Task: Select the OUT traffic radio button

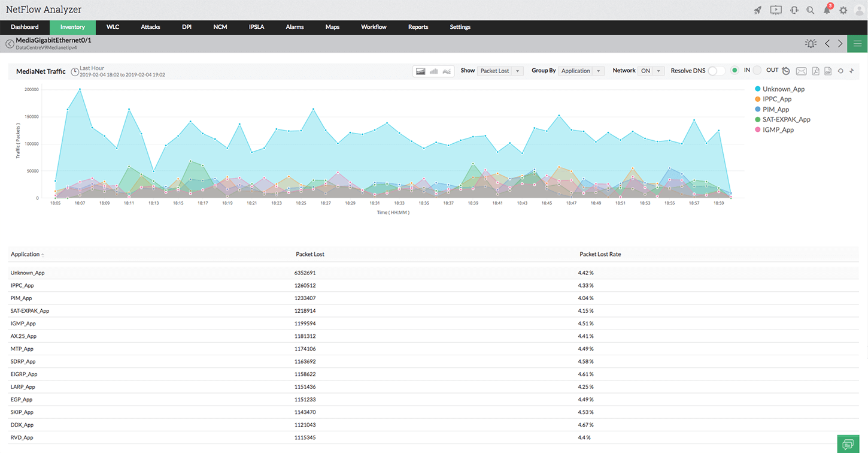Action: pos(757,71)
